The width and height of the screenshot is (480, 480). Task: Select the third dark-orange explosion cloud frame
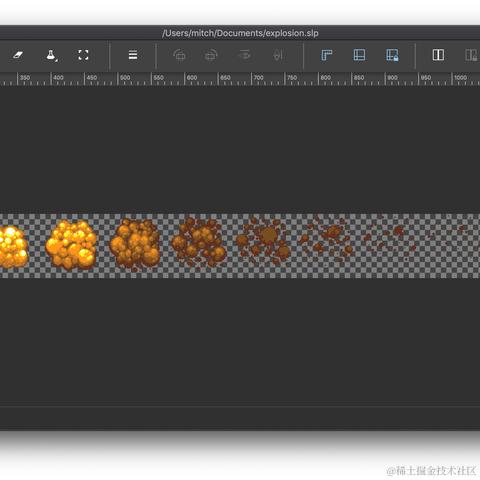(135, 244)
